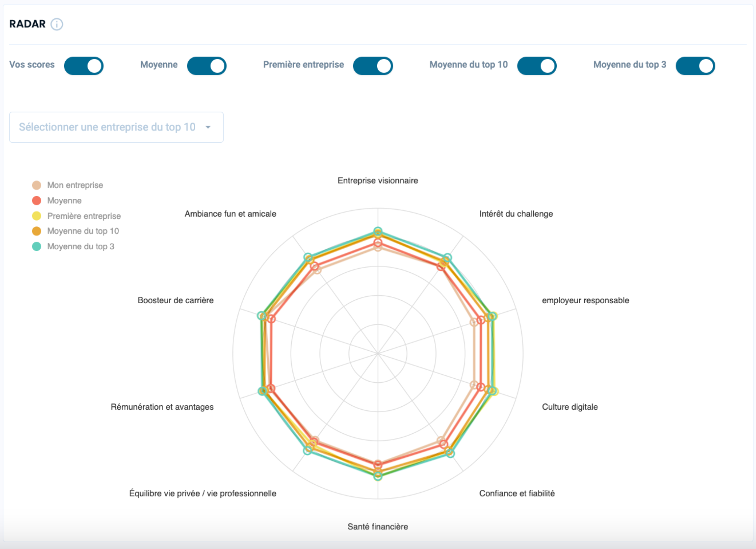Viewport: 756px width, 549px height.
Task: Click the employeur responsable axis label
Action: click(585, 300)
